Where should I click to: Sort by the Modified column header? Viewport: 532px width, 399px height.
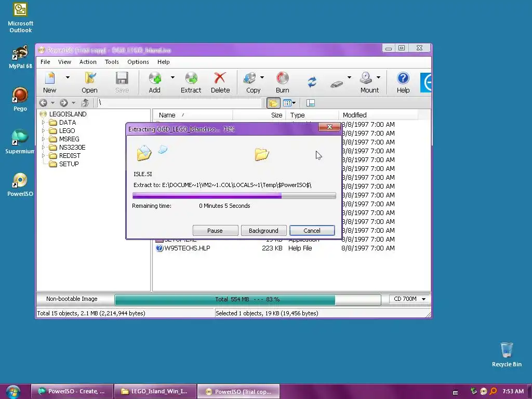[x=378, y=115]
